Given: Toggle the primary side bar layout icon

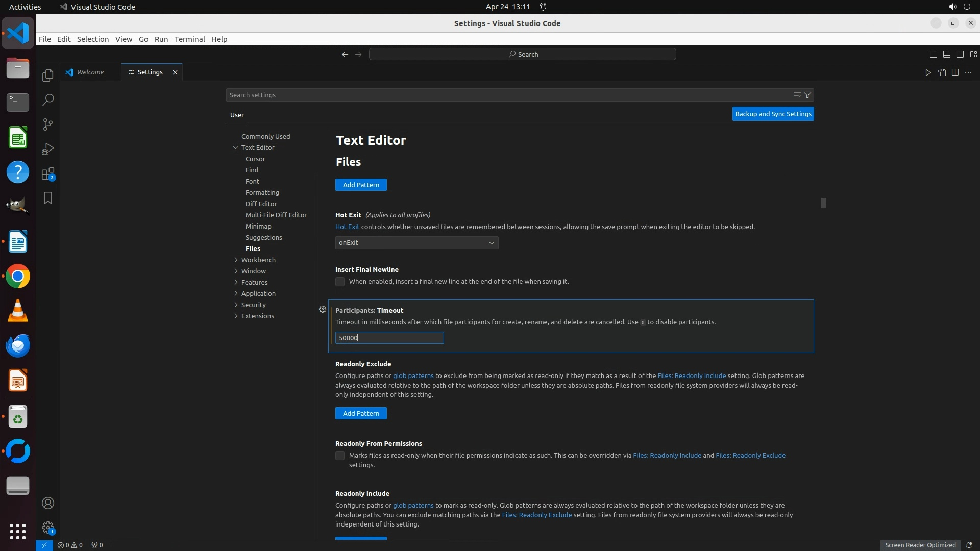Looking at the screenshot, I should click(933, 54).
